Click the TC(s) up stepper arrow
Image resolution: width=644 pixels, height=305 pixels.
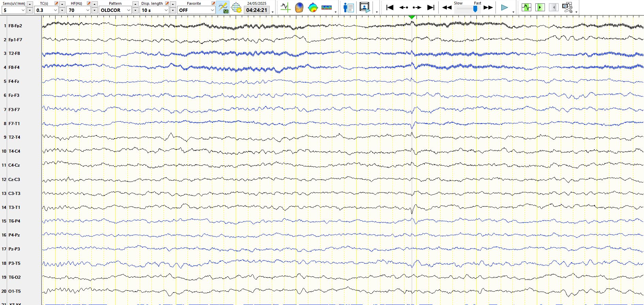62,4
